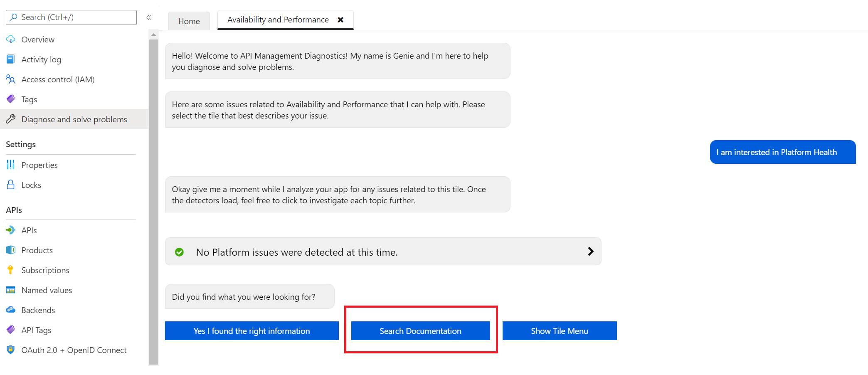Click the Tags sidebar icon
The width and height of the screenshot is (868, 375).
point(10,99)
